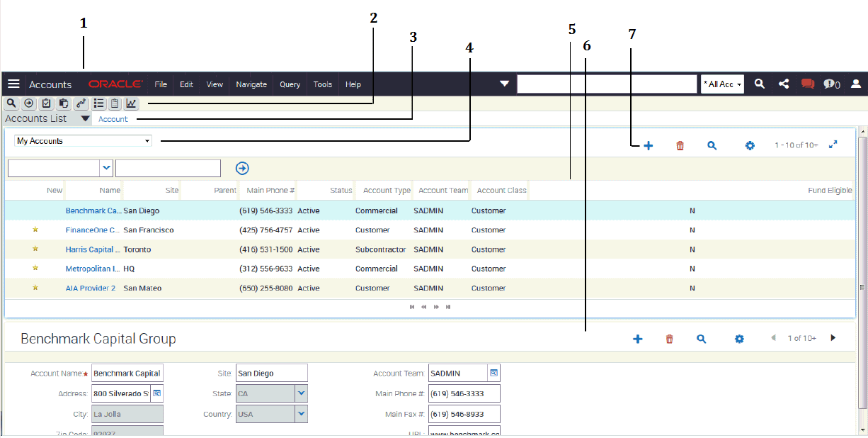This screenshot has height=438, width=868.
Task: Click the line chart toolbar icon
Action: tap(132, 103)
